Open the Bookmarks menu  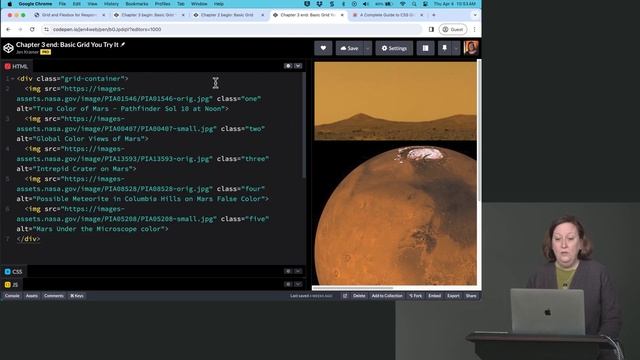click(137, 4)
